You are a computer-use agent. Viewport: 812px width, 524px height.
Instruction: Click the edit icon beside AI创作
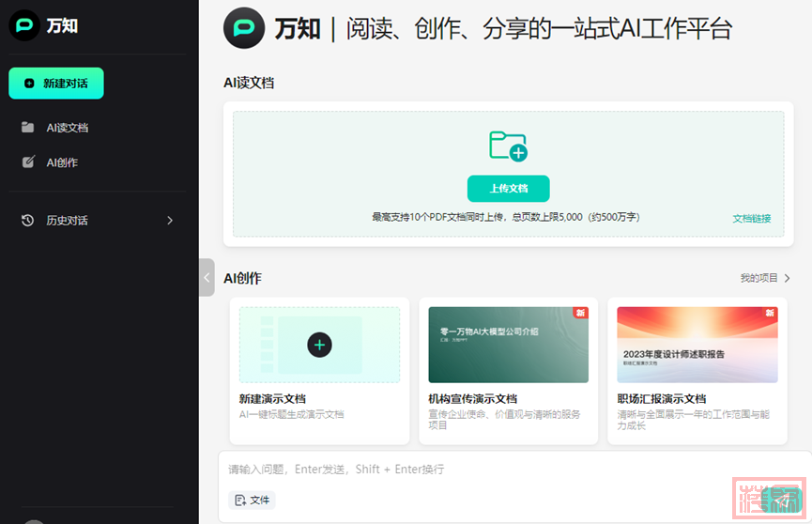(28, 162)
